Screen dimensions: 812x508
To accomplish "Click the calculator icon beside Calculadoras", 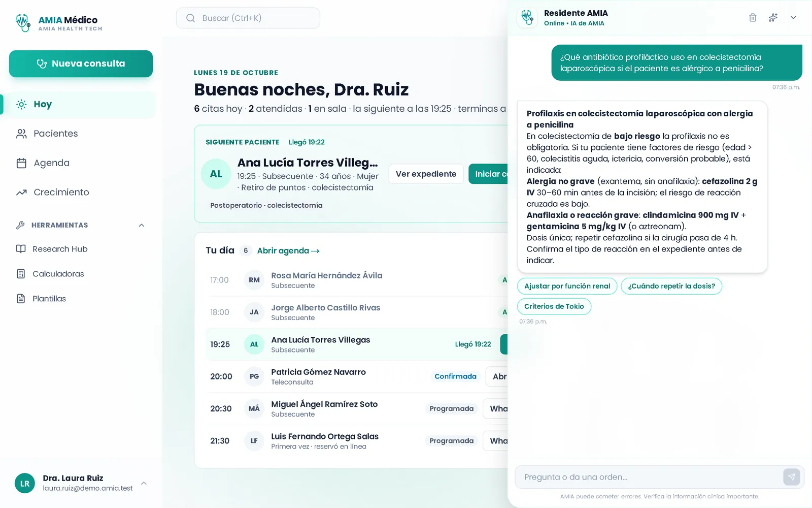I will [x=21, y=274].
